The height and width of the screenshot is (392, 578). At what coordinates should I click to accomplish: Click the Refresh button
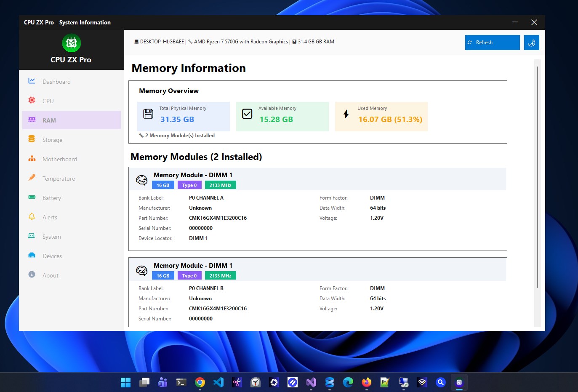point(492,42)
